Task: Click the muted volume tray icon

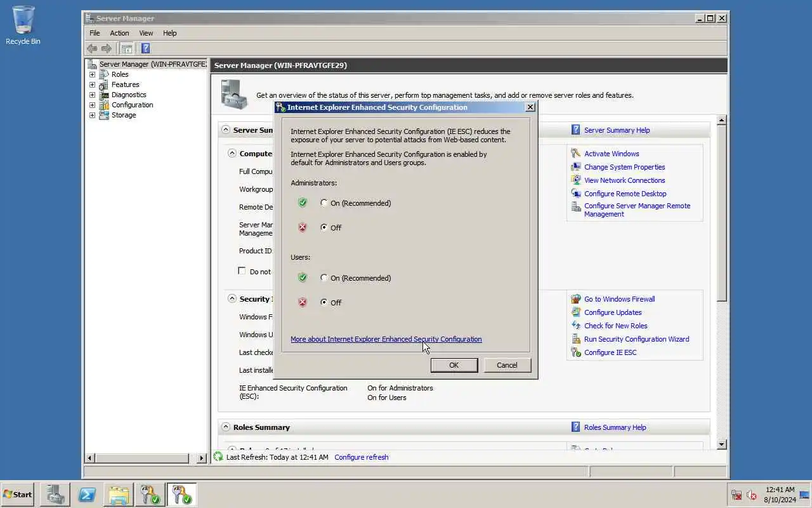Action: coord(752,495)
